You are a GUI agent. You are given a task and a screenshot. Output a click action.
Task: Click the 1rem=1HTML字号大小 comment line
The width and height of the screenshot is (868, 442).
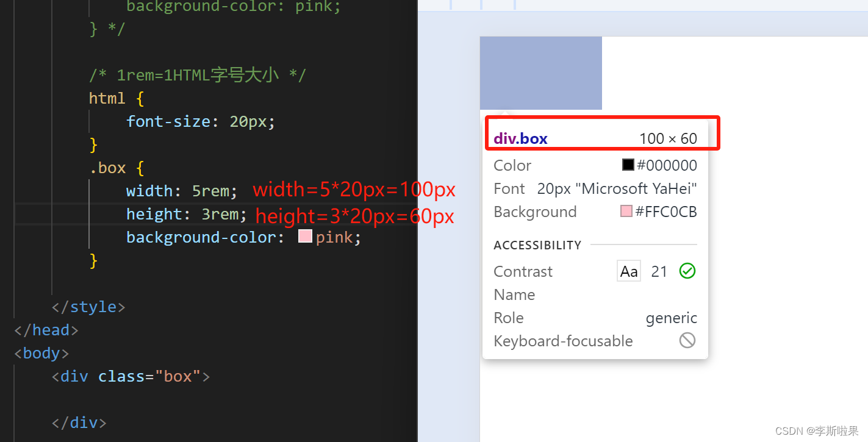tap(198, 75)
